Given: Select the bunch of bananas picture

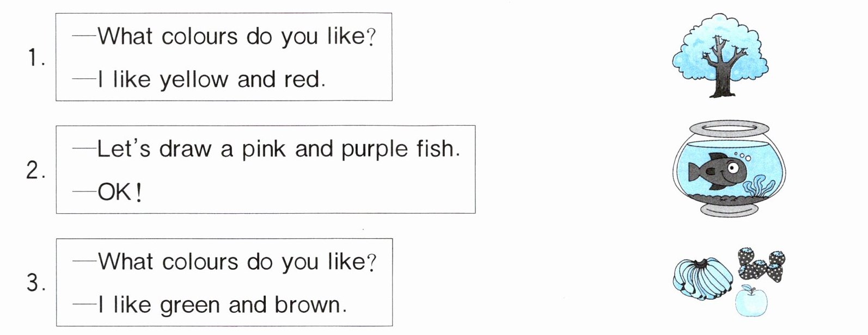Looking at the screenshot, I should point(702,280).
